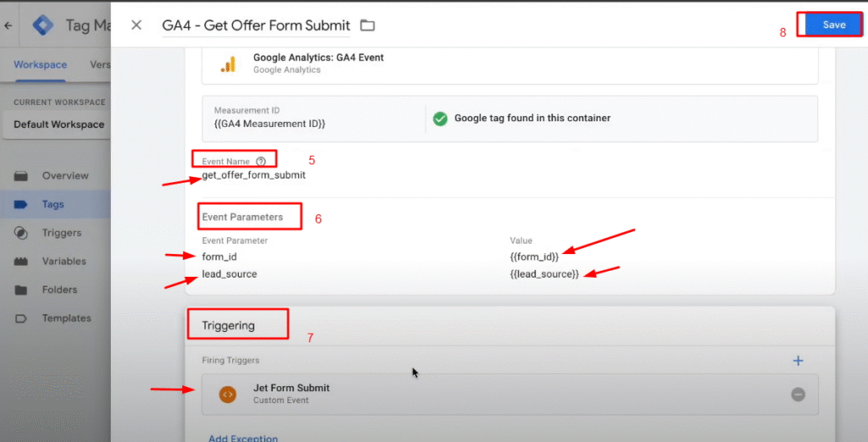Open Variables in the sidebar

click(55, 261)
